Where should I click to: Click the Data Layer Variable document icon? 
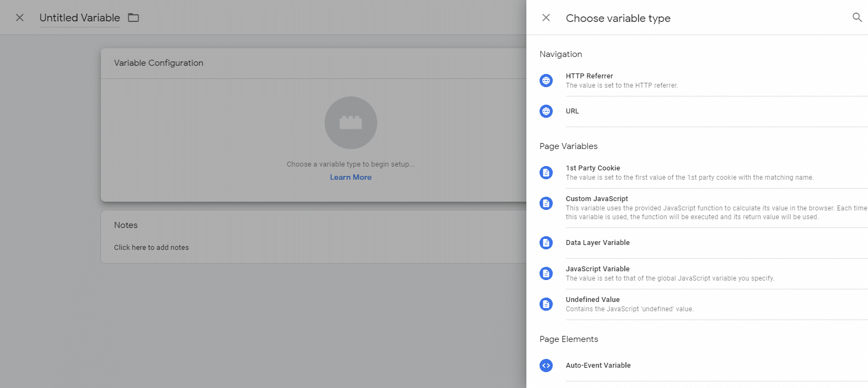546,243
